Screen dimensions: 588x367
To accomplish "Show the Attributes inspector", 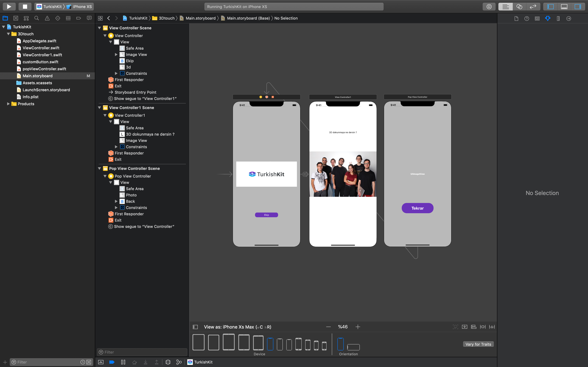I will 548,19.
